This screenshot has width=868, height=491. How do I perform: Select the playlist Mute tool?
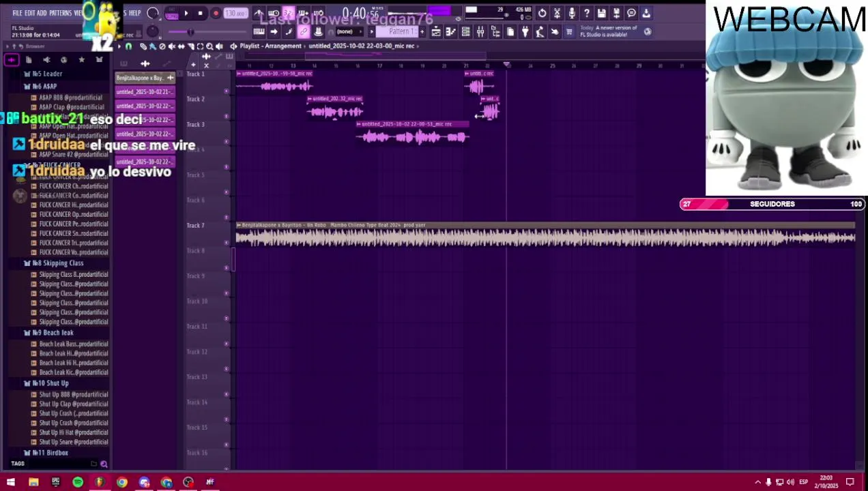coord(172,46)
